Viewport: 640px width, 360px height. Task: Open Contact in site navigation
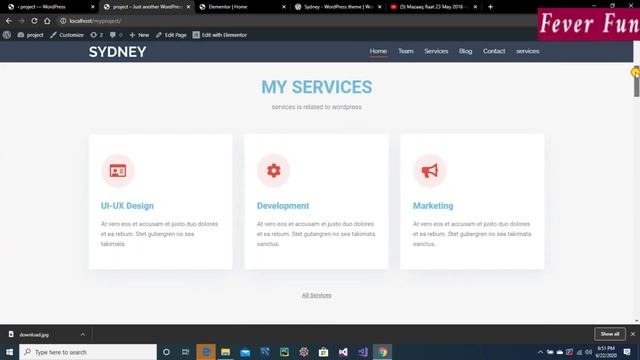click(494, 51)
